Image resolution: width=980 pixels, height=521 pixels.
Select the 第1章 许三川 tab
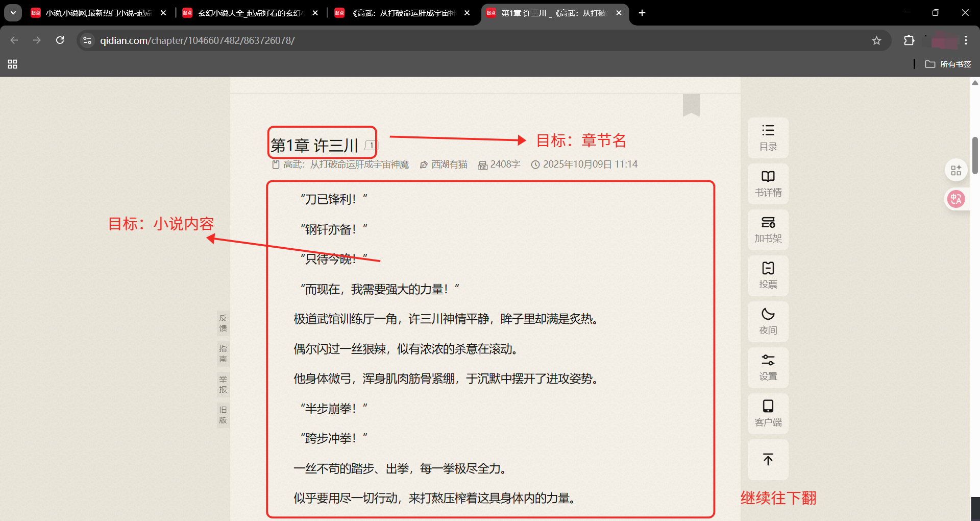(547, 13)
